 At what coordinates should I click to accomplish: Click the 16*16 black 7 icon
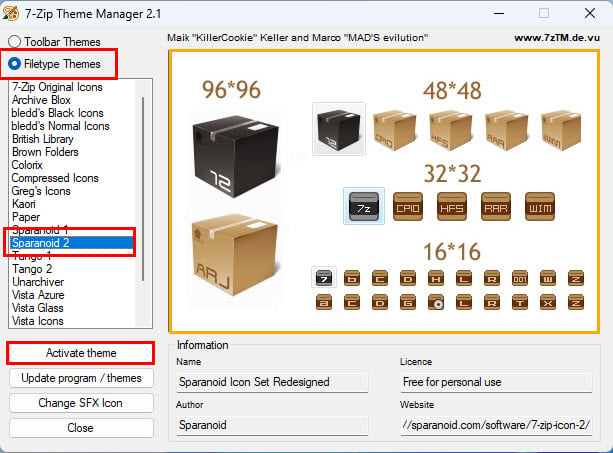(x=324, y=278)
